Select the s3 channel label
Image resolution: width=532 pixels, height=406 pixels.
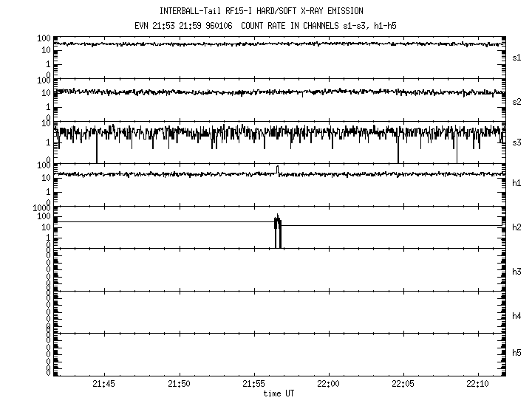coord(517,142)
